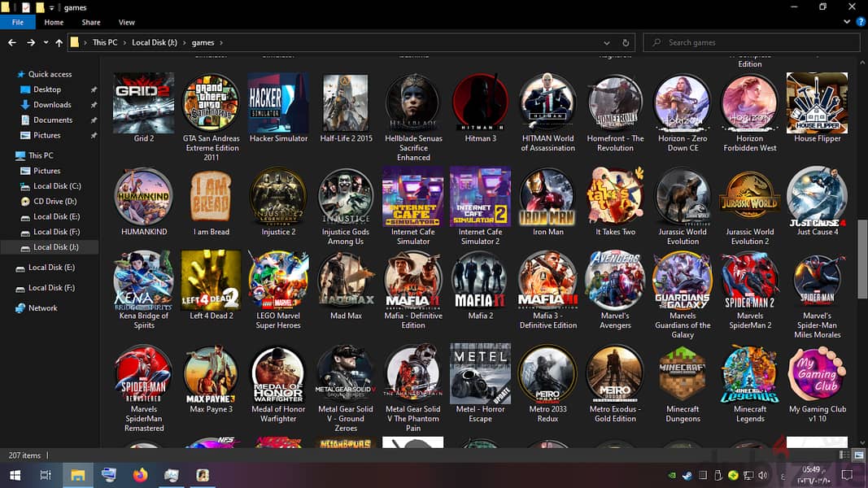Expand the ribbon with chevron
This screenshot has width=868, height=488.
847,22
